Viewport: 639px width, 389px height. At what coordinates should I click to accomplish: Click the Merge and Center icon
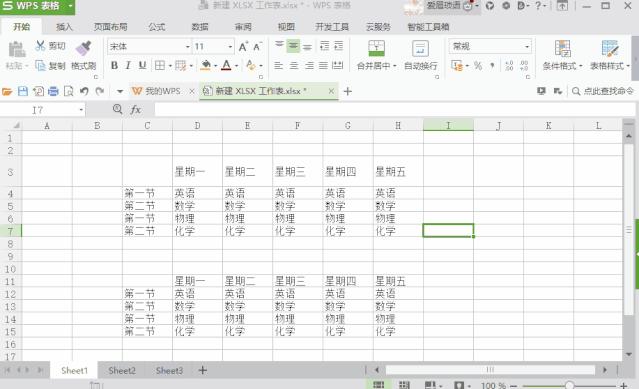click(376, 48)
